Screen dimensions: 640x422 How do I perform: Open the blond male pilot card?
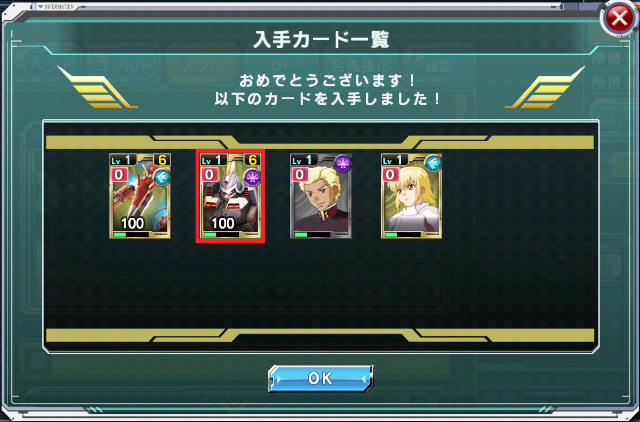pos(321,196)
